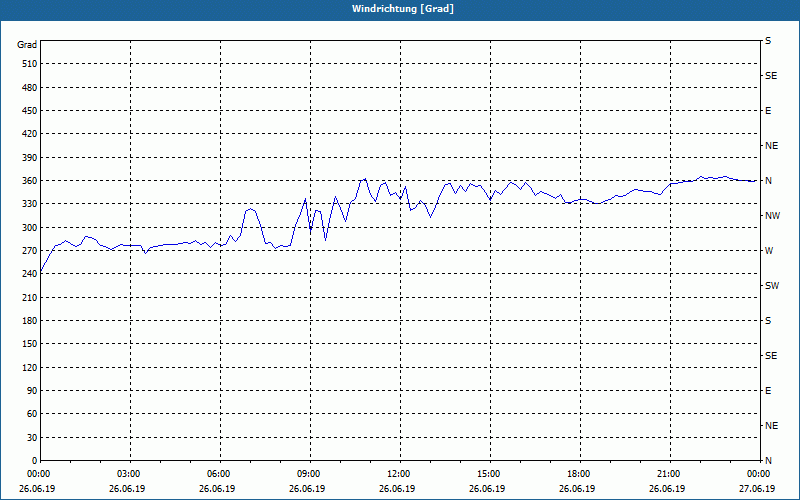Select the 06:00 time label

(220, 474)
